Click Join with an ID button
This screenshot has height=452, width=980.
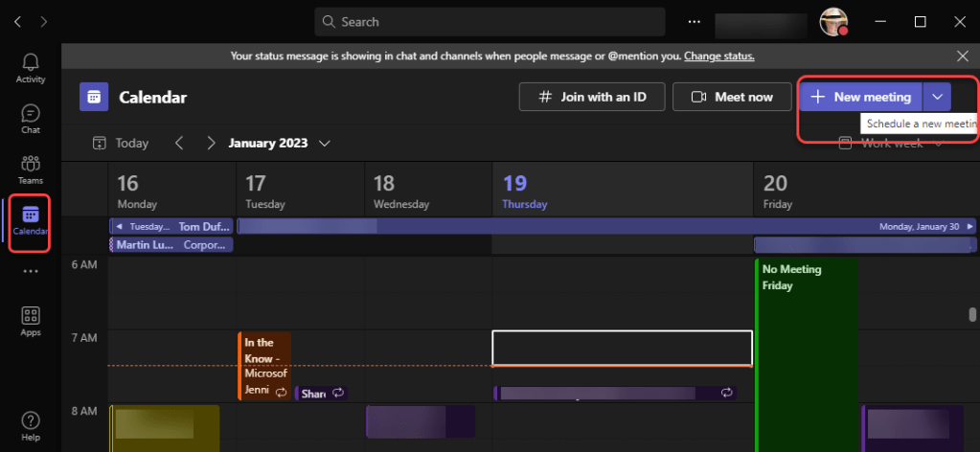(591, 97)
